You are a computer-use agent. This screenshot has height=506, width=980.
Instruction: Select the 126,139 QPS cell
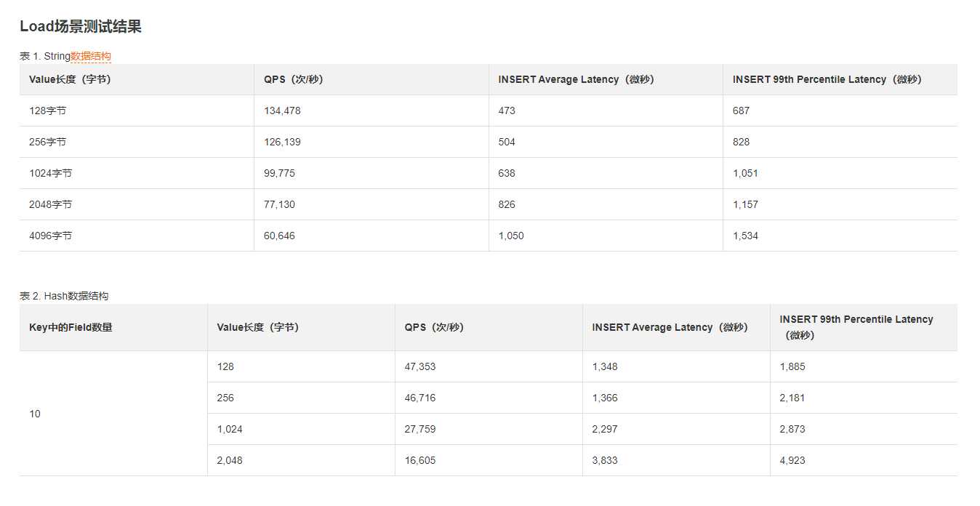282,142
